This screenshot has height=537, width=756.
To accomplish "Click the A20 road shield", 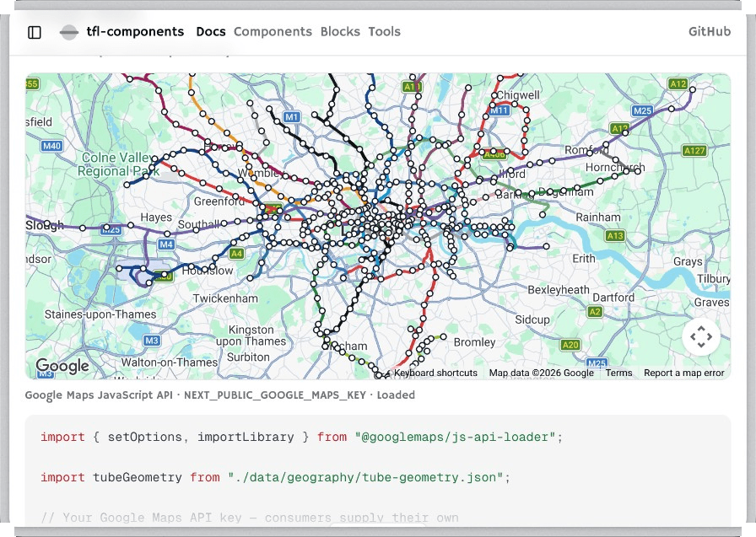I will point(570,345).
